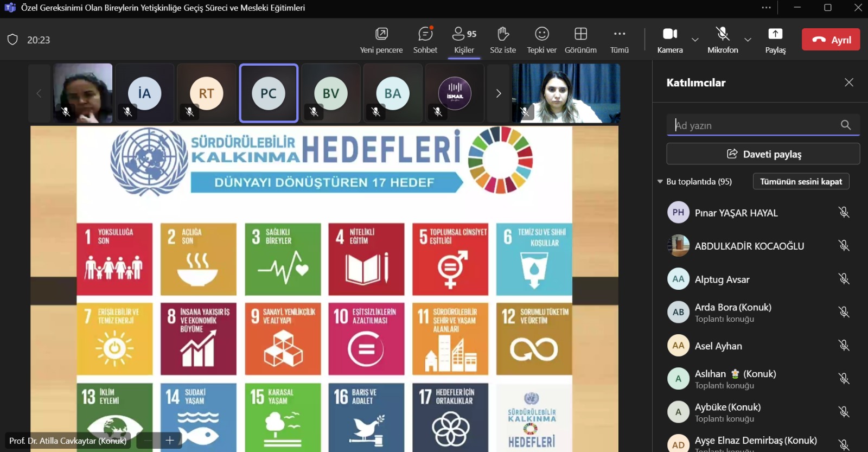Select the PC participant tile
The height and width of the screenshot is (452, 868).
[x=269, y=93]
